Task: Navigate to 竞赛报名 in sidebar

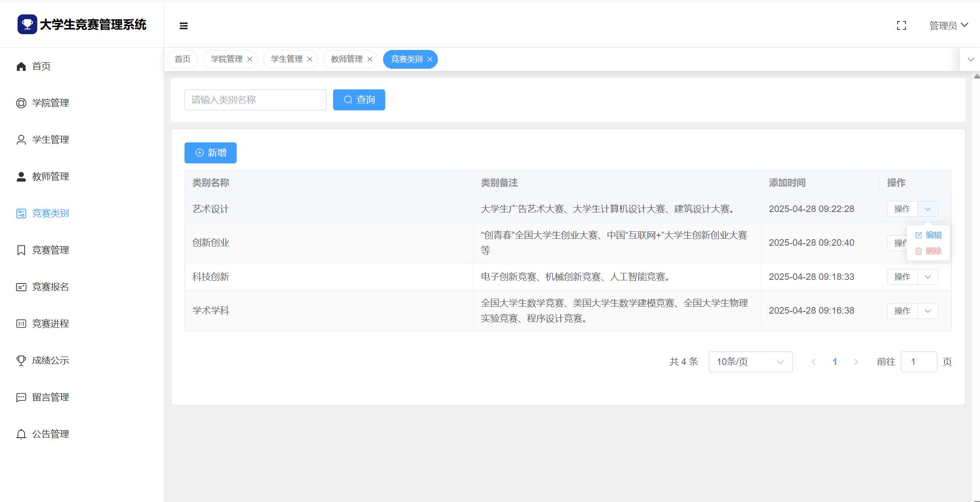Action: coord(50,287)
